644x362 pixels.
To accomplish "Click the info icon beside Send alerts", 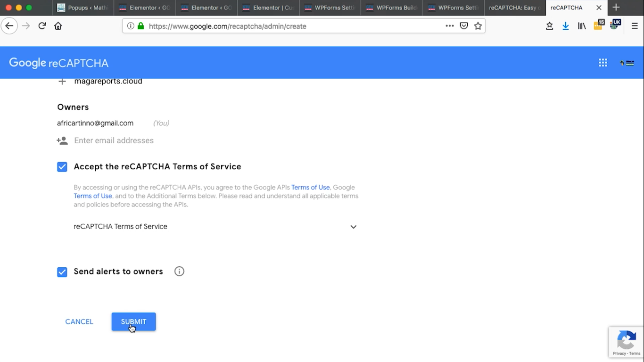I will click(x=179, y=271).
